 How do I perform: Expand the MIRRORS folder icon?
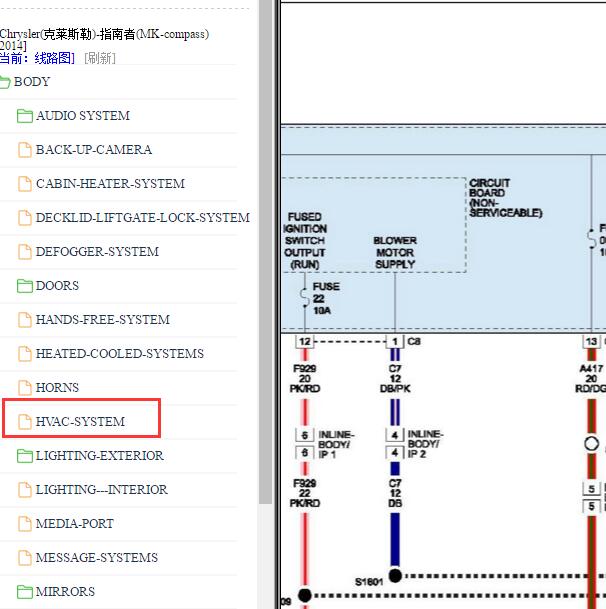click(x=25, y=592)
